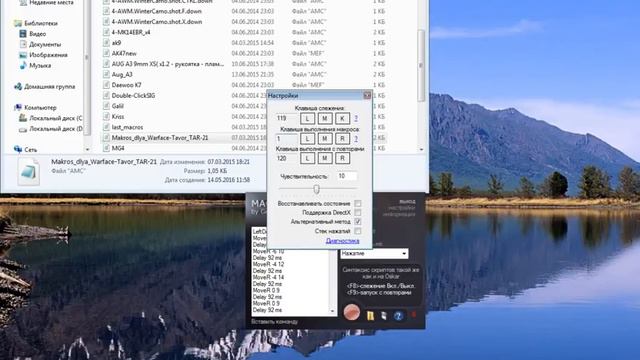Viewport: 640px width, 360px height.
Task: Click the macro key field showing 1
Action: pos(287,138)
